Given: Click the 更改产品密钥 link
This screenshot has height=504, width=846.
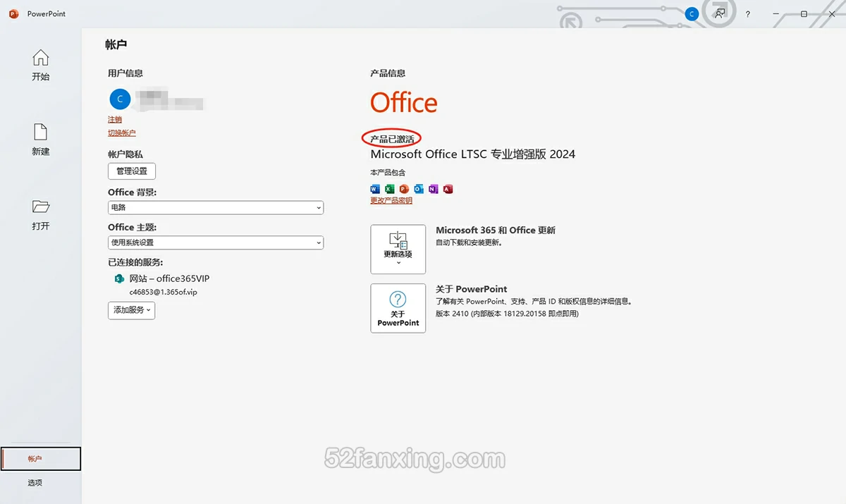Looking at the screenshot, I should point(391,201).
